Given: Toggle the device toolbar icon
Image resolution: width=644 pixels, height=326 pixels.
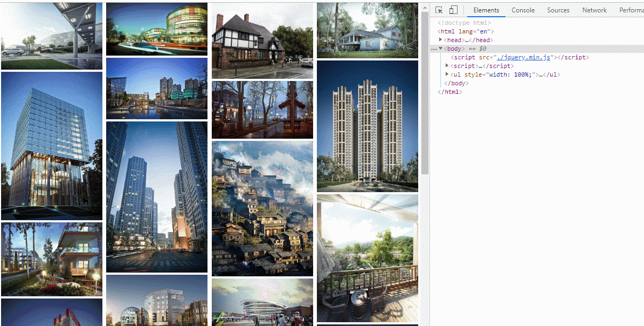Looking at the screenshot, I should 453,10.
